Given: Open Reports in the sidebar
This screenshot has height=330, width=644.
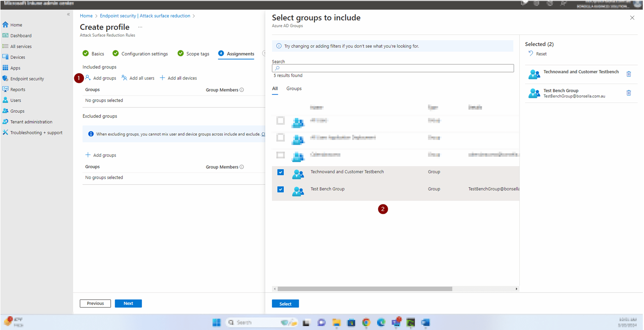Looking at the screenshot, I should (17, 89).
